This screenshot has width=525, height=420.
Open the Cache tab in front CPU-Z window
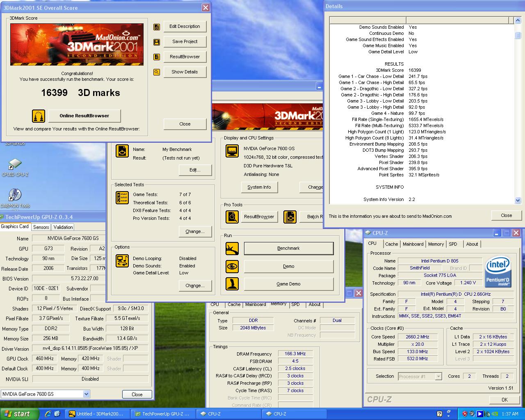[392, 244]
